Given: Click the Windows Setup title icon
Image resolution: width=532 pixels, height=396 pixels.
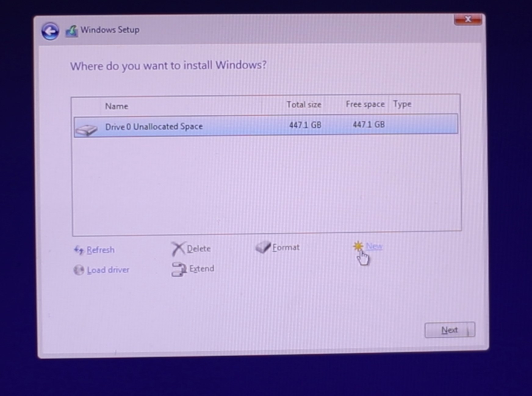Looking at the screenshot, I should [72, 31].
